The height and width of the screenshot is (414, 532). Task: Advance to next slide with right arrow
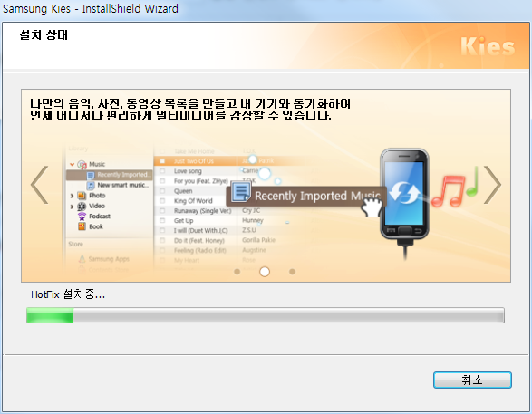coord(492,185)
